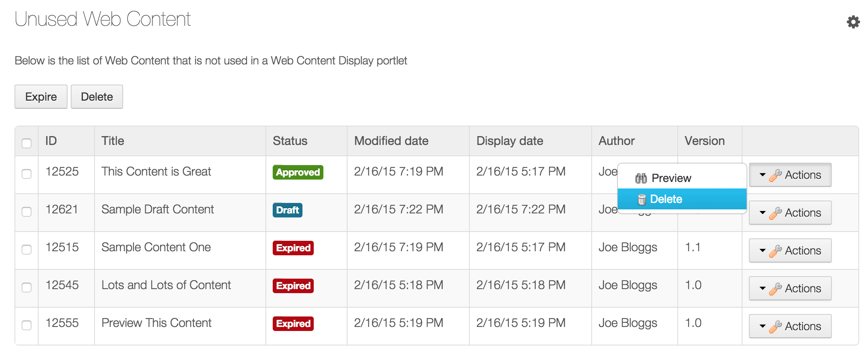The height and width of the screenshot is (364, 868).
Task: Click the binoculars Preview icon in popup
Action: pyautogui.click(x=641, y=178)
